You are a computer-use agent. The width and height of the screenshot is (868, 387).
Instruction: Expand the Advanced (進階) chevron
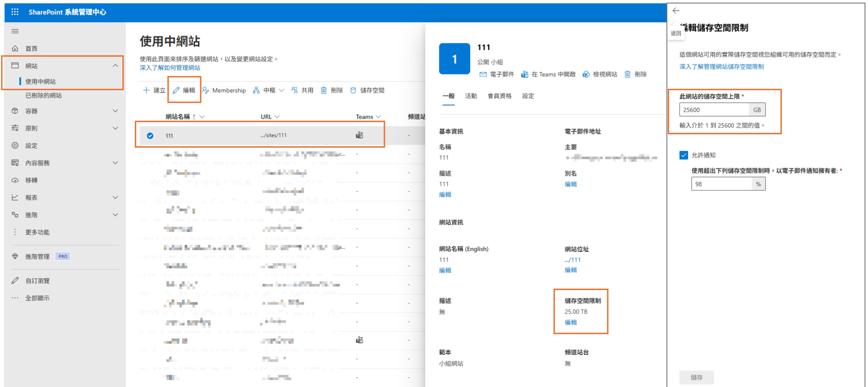[115, 215]
